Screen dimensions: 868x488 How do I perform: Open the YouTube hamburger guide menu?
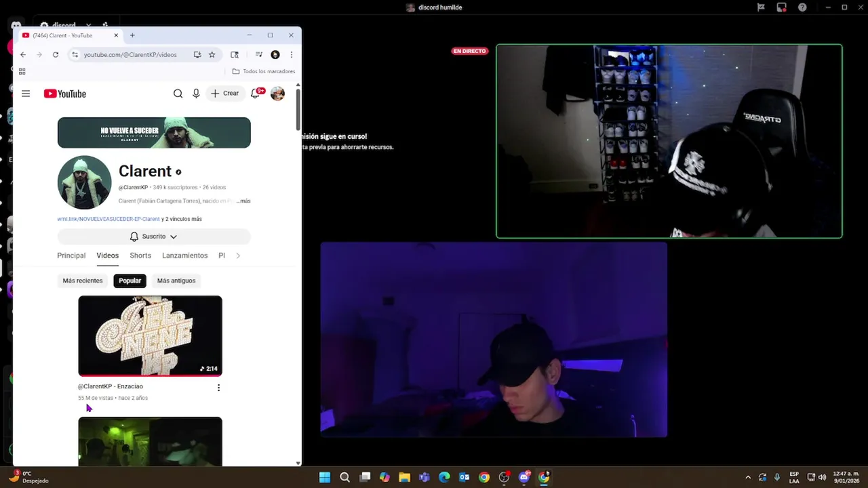pos(26,94)
